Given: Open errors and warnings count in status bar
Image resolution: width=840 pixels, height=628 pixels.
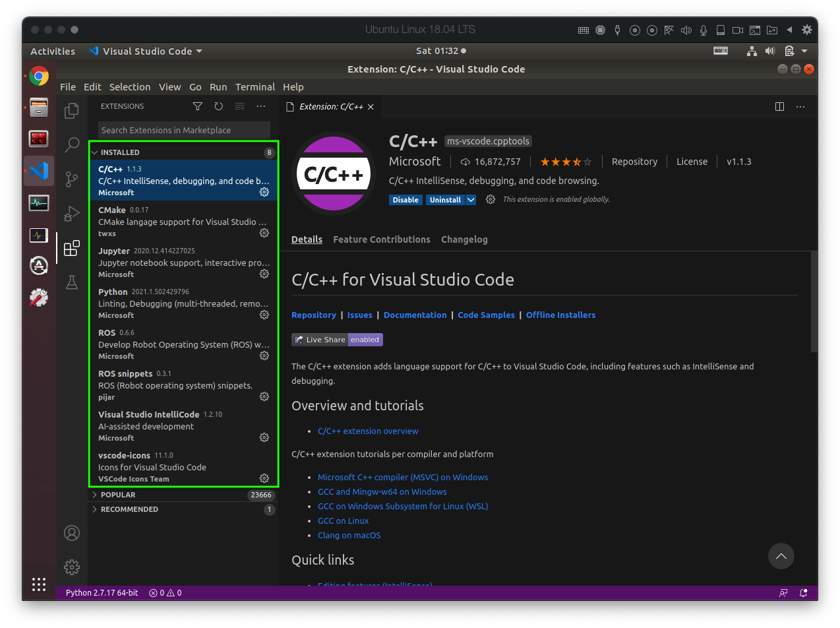Looking at the screenshot, I should [x=165, y=593].
